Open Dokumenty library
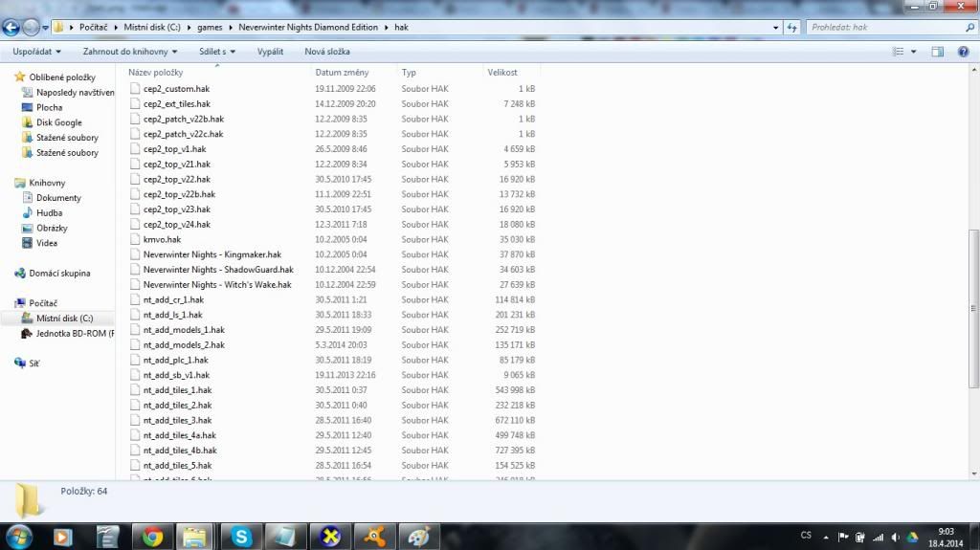Image resolution: width=980 pixels, height=550 pixels. point(58,197)
